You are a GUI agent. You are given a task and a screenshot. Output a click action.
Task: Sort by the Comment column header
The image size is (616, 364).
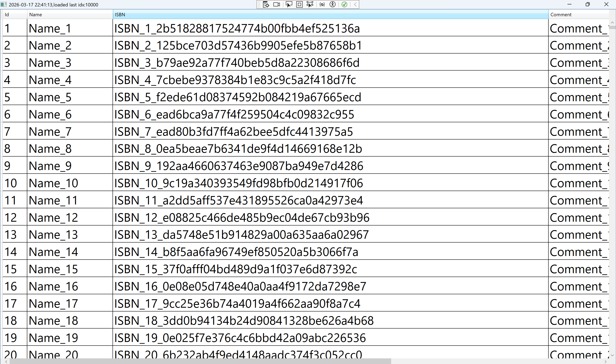click(579, 14)
